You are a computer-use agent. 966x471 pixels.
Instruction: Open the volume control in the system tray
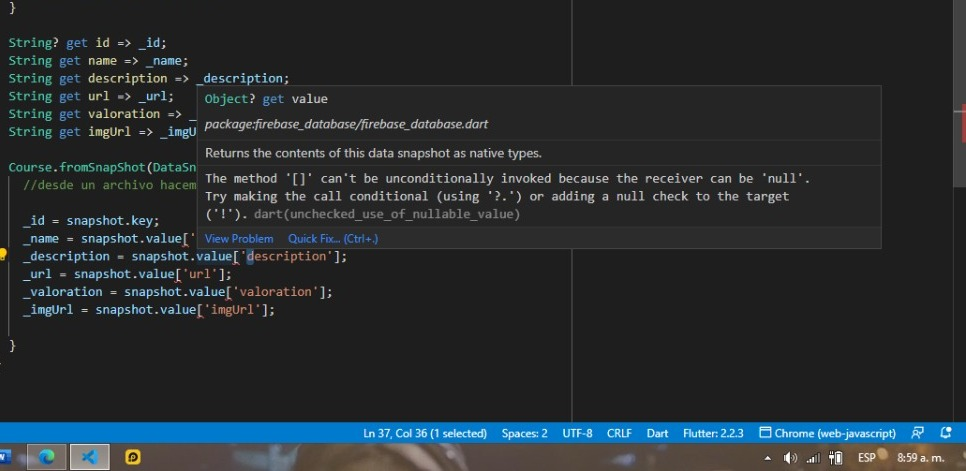coord(790,458)
